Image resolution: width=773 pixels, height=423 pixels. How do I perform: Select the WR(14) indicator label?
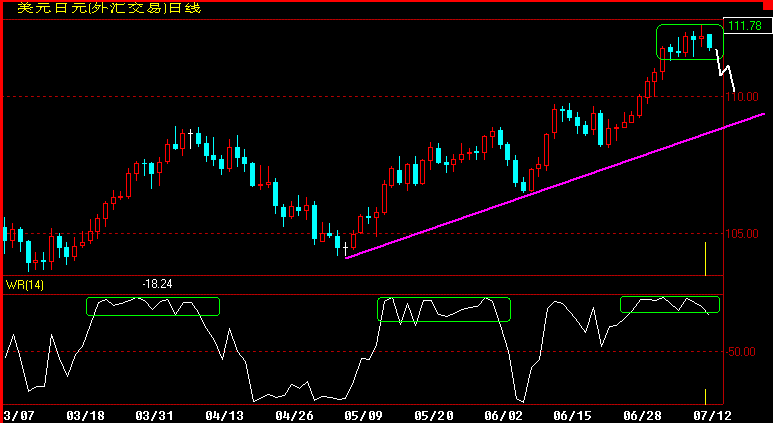[25, 284]
